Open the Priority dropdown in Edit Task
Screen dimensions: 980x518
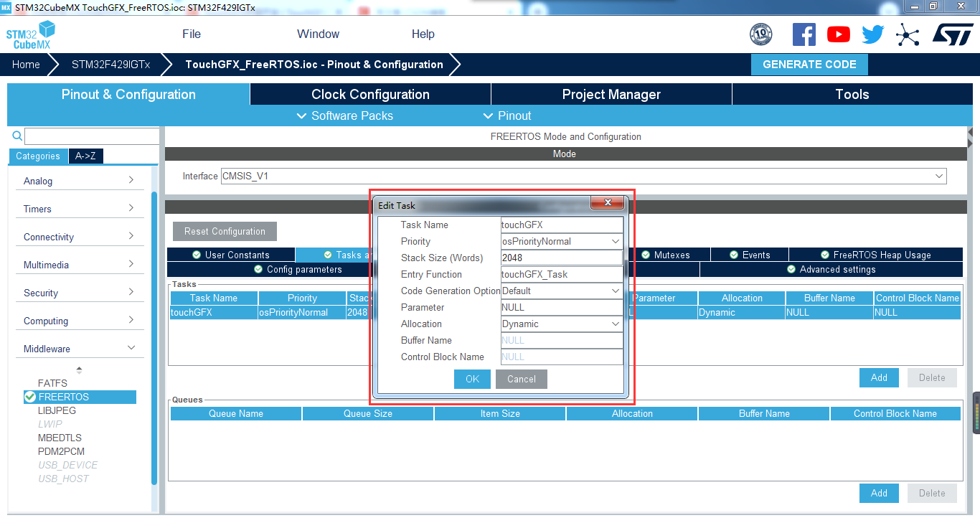tap(562, 241)
